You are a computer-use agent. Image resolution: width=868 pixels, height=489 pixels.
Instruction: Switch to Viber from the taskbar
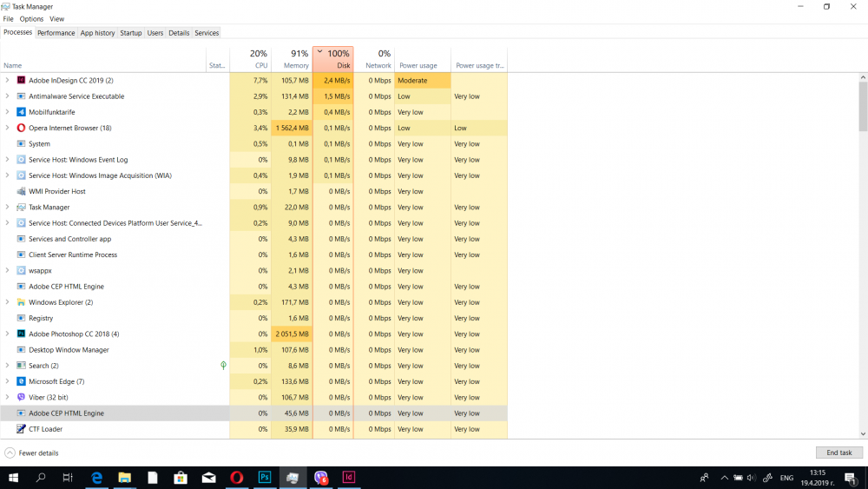click(320, 478)
